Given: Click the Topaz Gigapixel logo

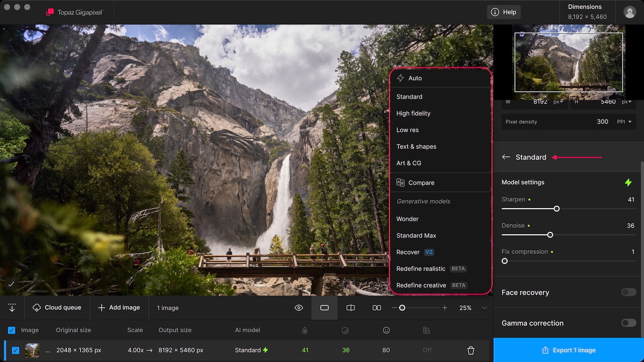Looking at the screenshot, I should coord(74,12).
